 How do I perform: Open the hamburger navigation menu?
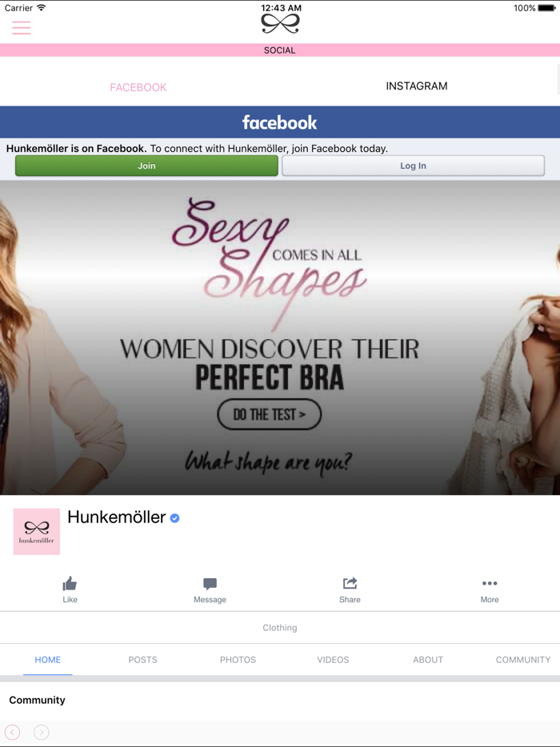pos(21,28)
